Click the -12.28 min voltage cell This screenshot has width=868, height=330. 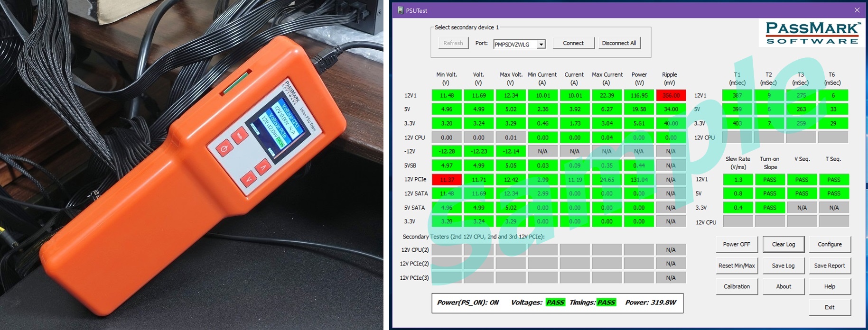[447, 151]
